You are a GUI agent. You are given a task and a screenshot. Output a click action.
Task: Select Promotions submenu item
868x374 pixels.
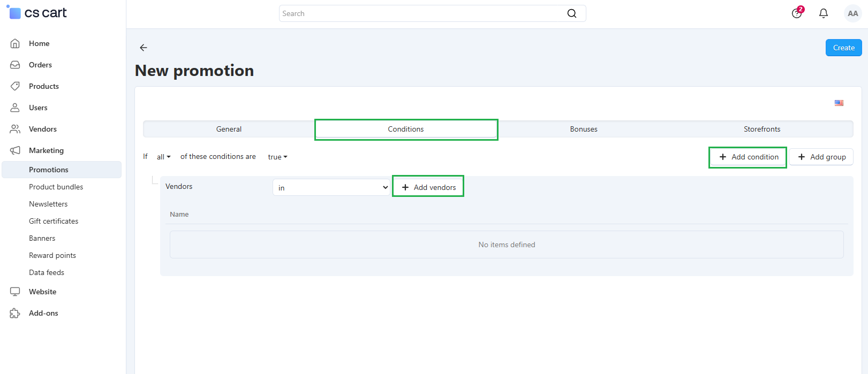coord(62,170)
